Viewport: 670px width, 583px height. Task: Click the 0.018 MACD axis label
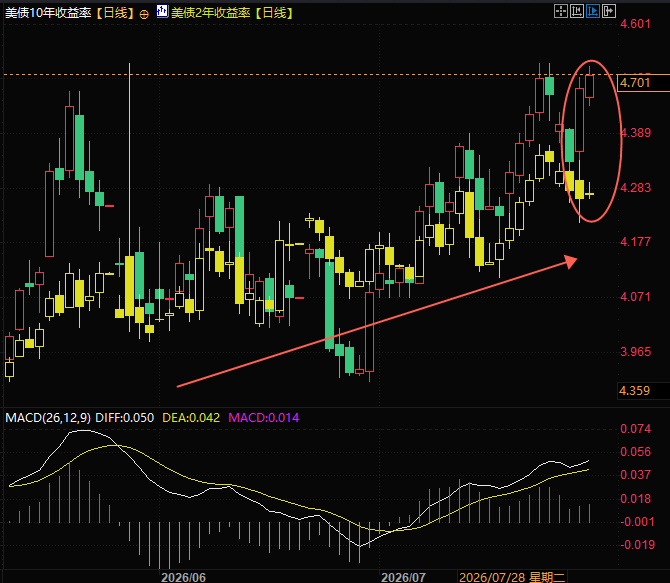coord(635,498)
